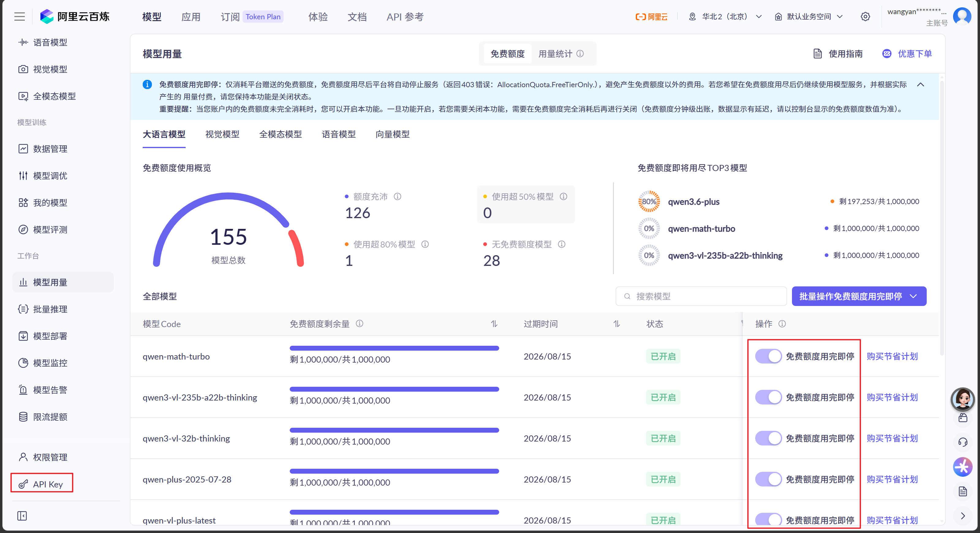Viewport: 980px width, 533px height.
Task: Expand the right floating toolbar arrow
Action: [963, 516]
